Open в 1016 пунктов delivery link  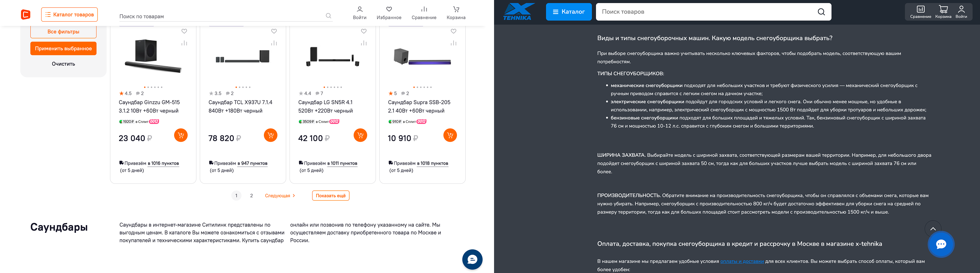point(163,163)
